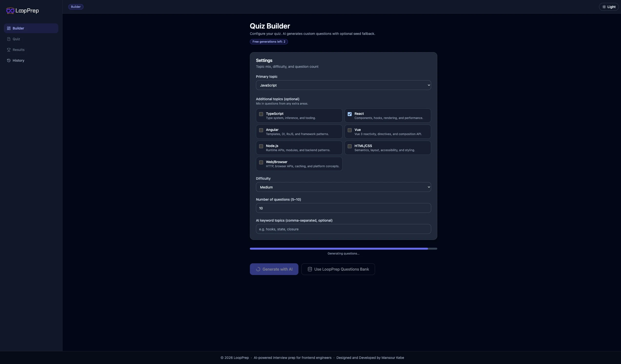Screen dimensions: 621x364
Task: Open History via clock icon
Action: (x=9, y=60)
